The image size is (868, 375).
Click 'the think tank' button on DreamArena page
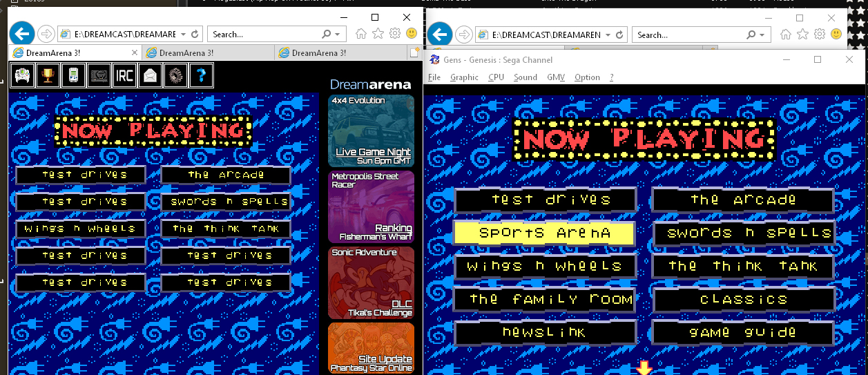click(x=226, y=229)
